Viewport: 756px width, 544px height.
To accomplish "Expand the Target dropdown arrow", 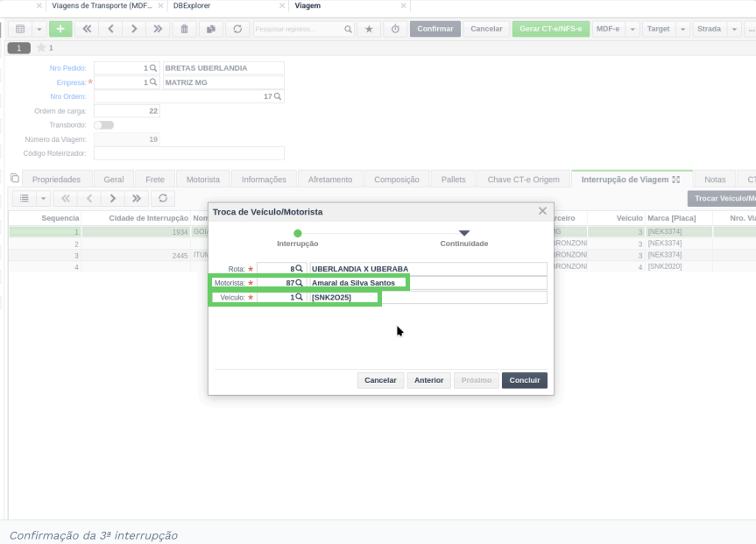I will (682, 29).
